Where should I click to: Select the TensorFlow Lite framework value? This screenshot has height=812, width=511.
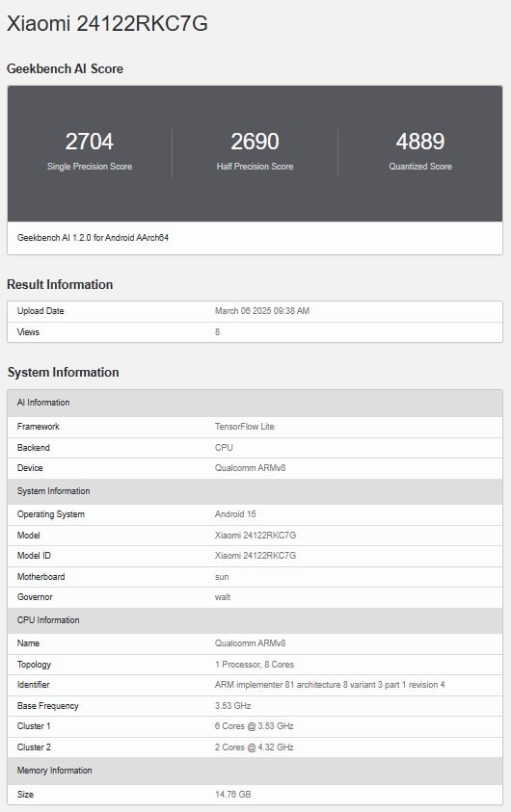coord(245,427)
